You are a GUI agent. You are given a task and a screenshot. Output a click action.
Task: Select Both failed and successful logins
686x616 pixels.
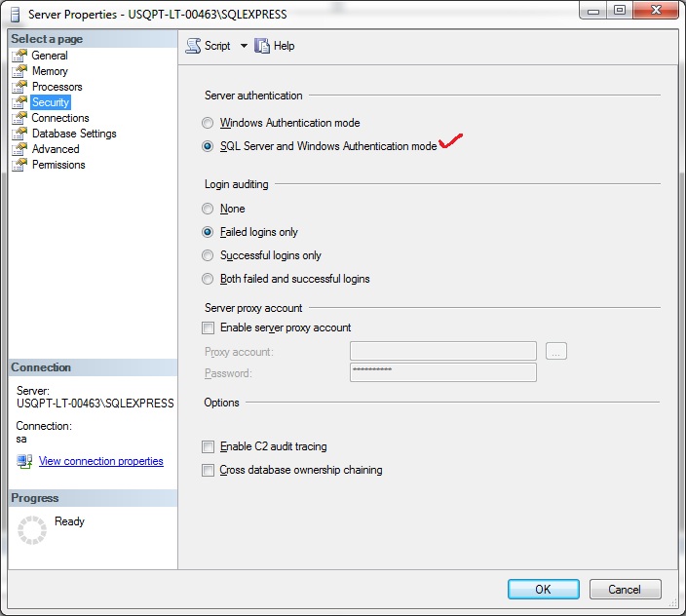[208, 279]
